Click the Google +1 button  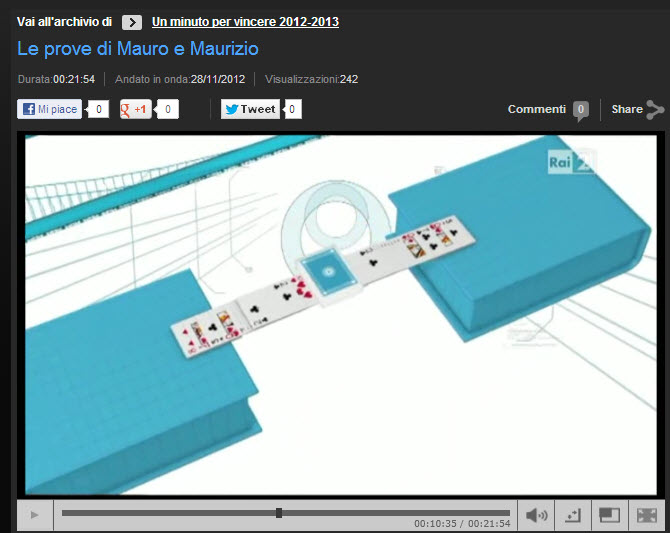(x=136, y=110)
